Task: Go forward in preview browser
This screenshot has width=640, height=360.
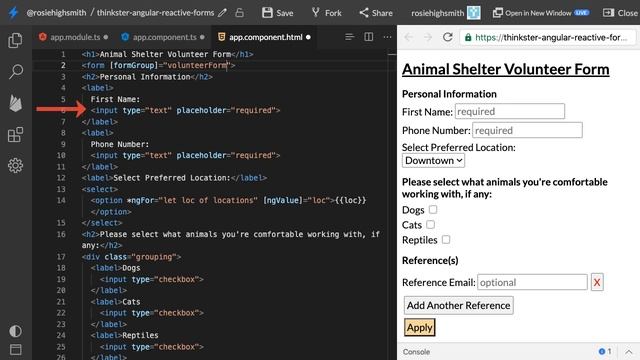Action: [x=427, y=37]
